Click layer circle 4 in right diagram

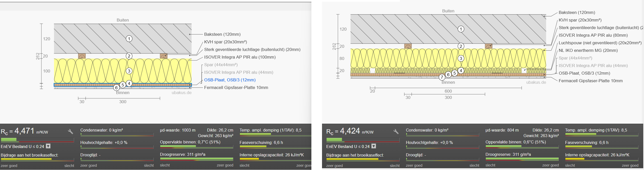(x=461, y=71)
